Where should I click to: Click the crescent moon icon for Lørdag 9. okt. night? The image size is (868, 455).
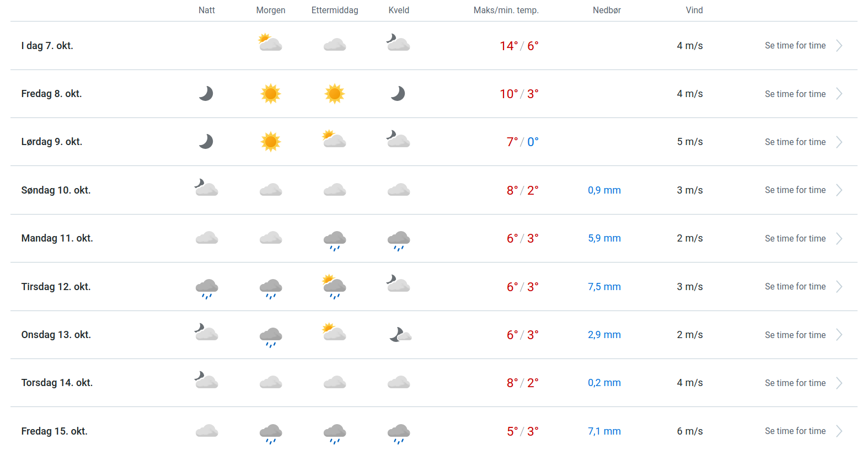206,142
